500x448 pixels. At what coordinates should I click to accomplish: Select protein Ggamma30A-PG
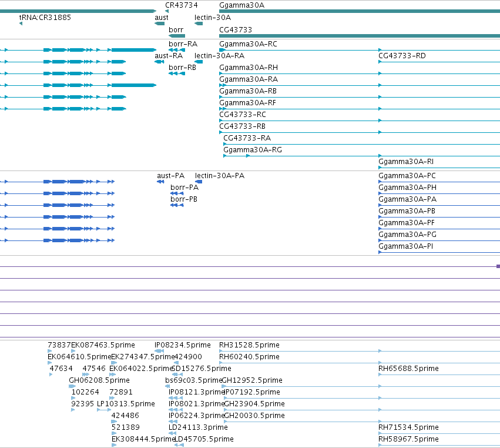pyautogui.click(x=408, y=235)
